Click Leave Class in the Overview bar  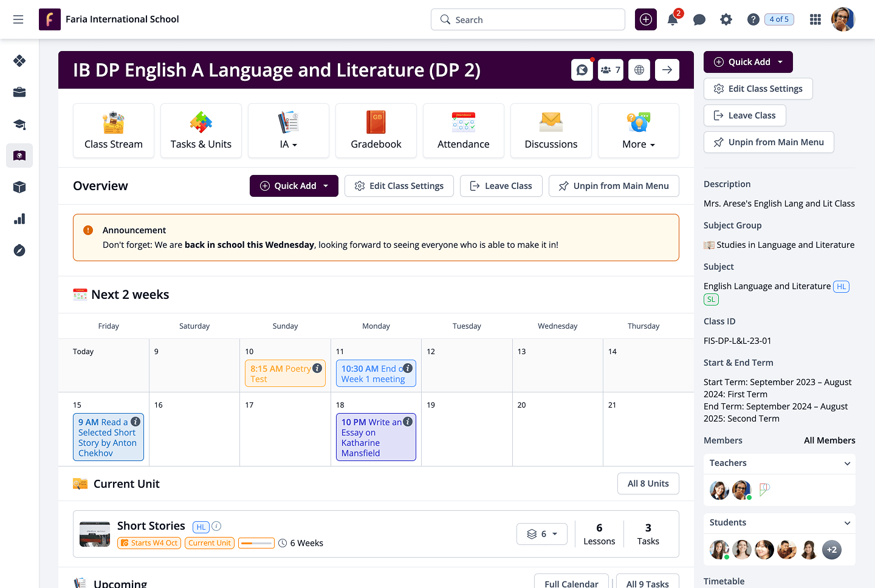[501, 186]
